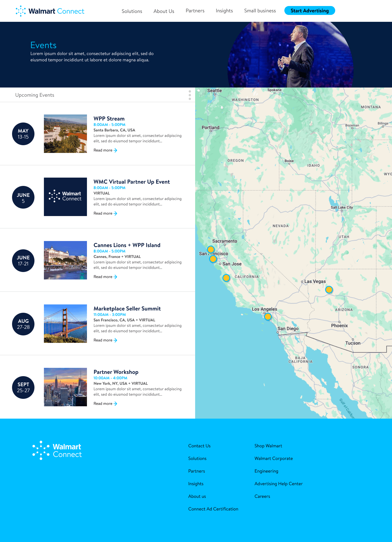This screenshot has width=392, height=542.
Task: Select the map pin near CALIFORNIA label
Action: [226, 278]
